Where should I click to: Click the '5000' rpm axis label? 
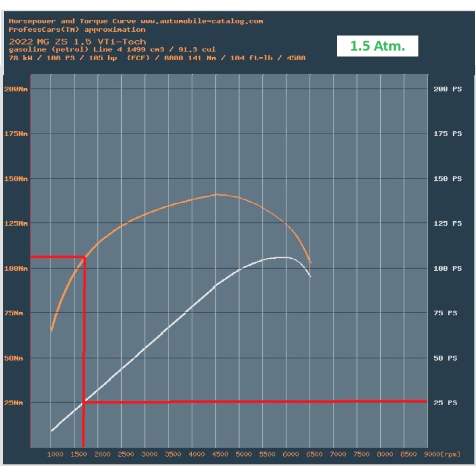(x=243, y=455)
